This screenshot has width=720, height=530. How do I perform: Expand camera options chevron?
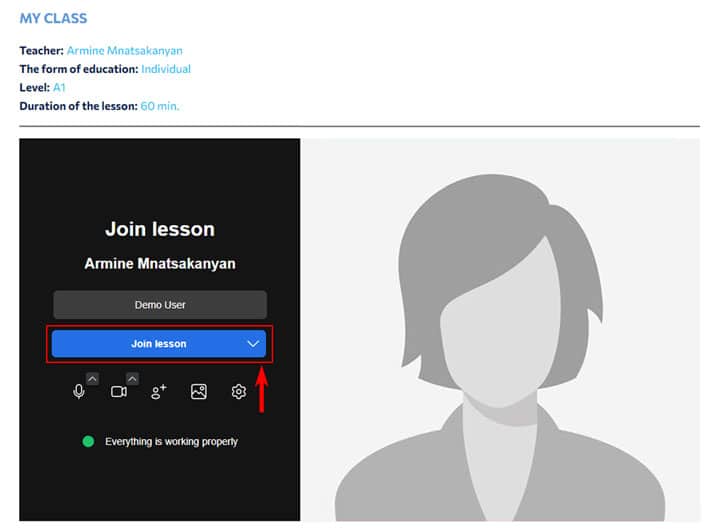[x=132, y=379]
